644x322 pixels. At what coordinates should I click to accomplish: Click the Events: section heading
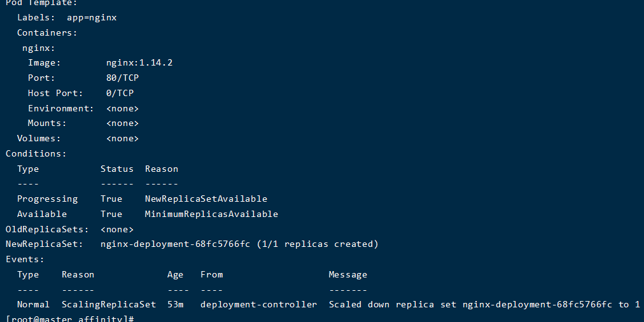coord(25,259)
